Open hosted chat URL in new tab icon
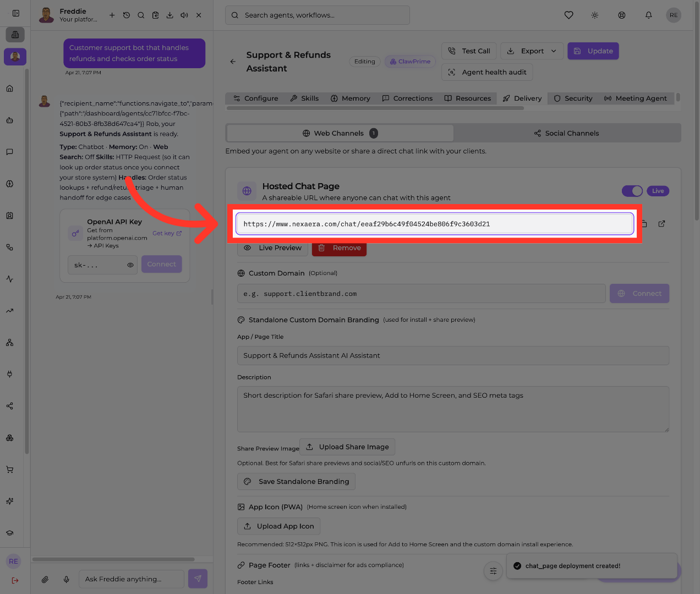 662,224
